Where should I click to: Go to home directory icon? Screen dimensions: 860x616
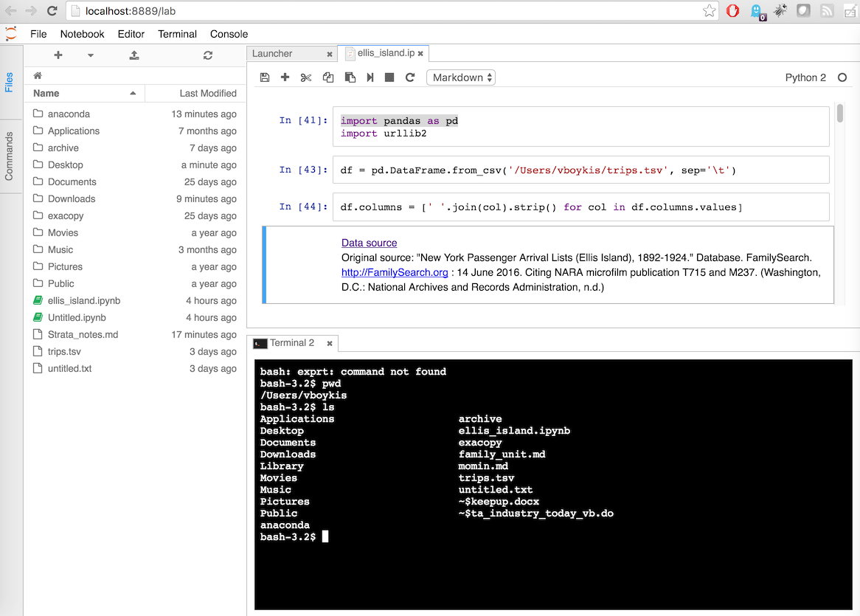coord(38,76)
